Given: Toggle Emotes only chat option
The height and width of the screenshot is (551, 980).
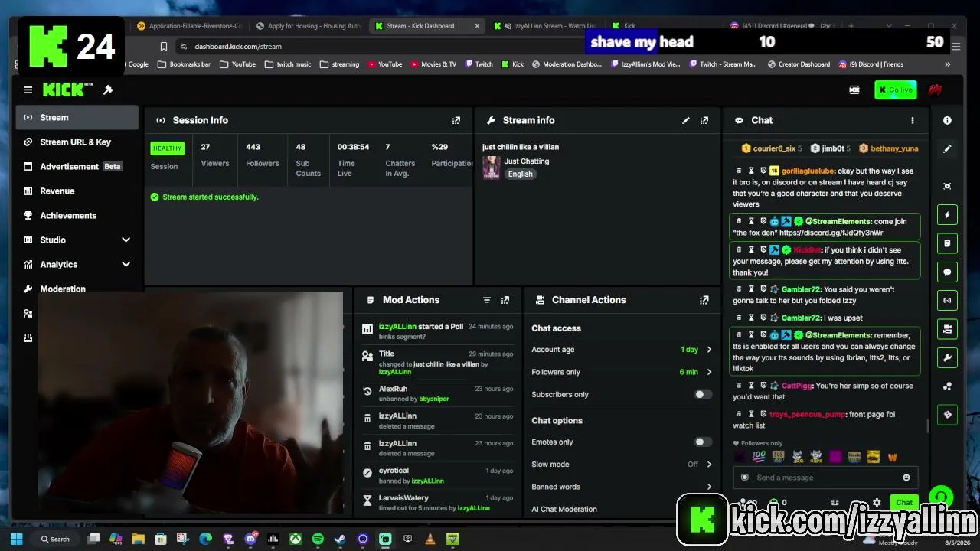Looking at the screenshot, I should pyautogui.click(x=703, y=442).
